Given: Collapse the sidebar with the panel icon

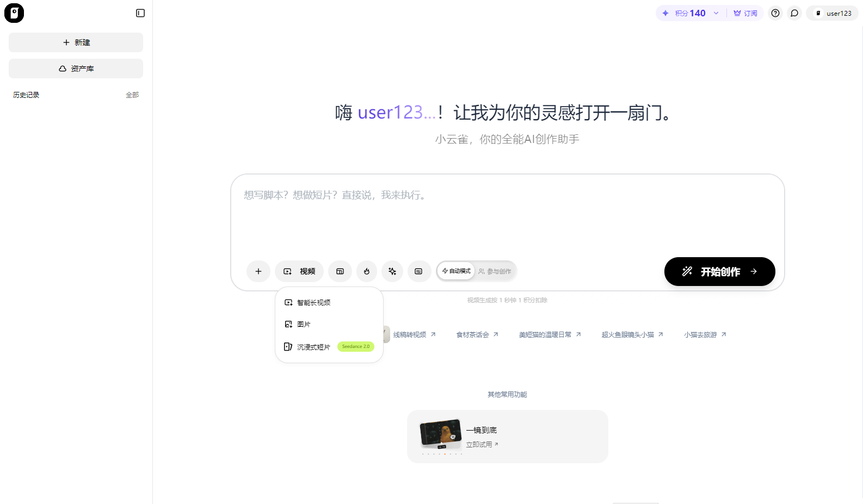Looking at the screenshot, I should pyautogui.click(x=140, y=13).
